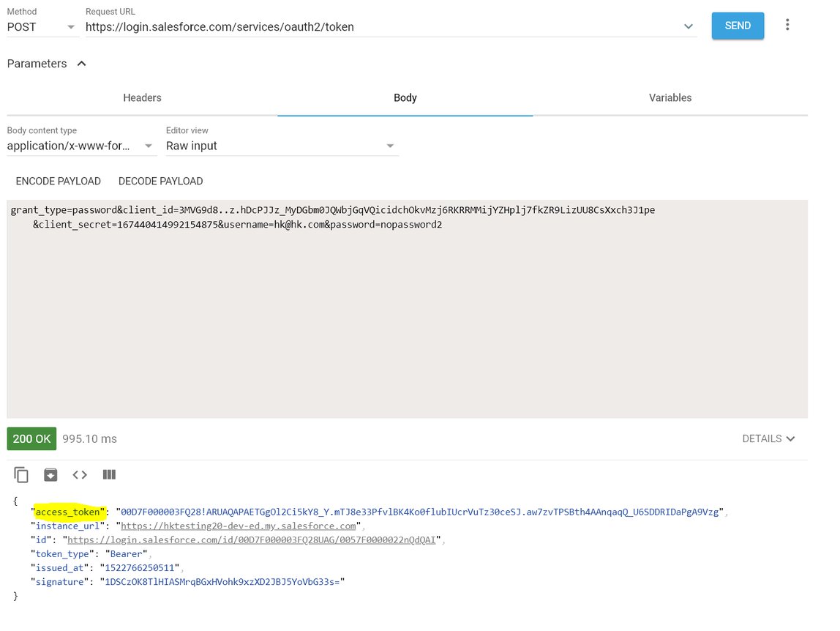This screenshot has height=631, width=840.
Task: Click the access_token value string
Action: [x=419, y=512]
